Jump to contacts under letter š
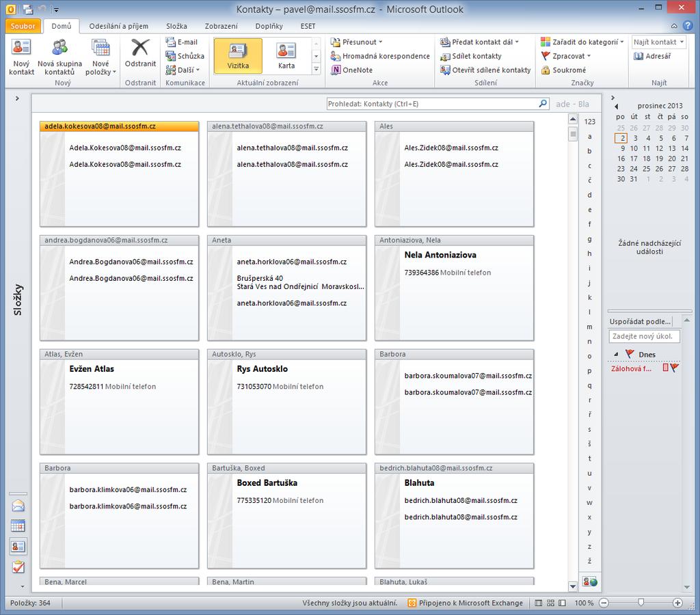The height and width of the screenshot is (615, 700). [589, 443]
